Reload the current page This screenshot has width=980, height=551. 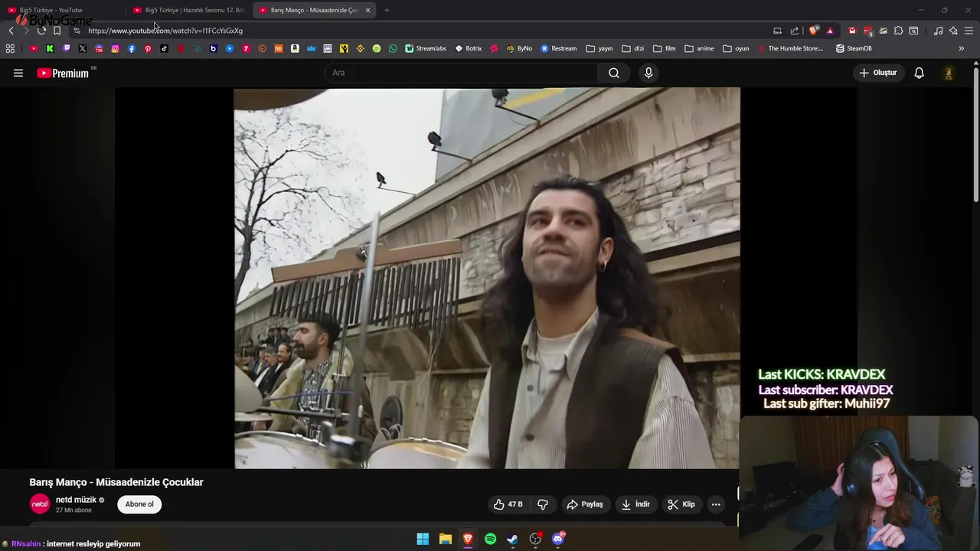point(41,31)
